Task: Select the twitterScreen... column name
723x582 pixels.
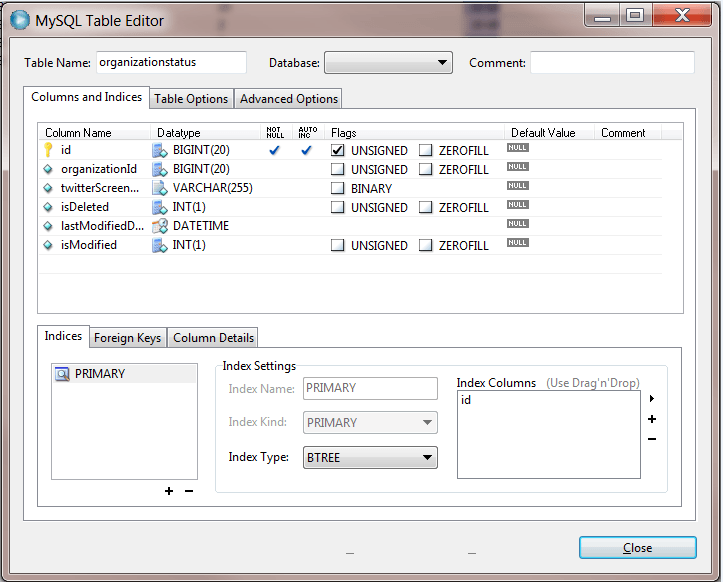Action: [100, 188]
